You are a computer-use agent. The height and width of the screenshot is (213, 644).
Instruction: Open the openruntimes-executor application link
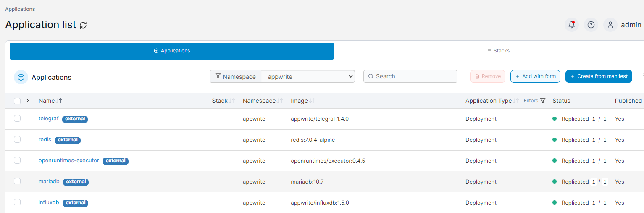click(69, 161)
